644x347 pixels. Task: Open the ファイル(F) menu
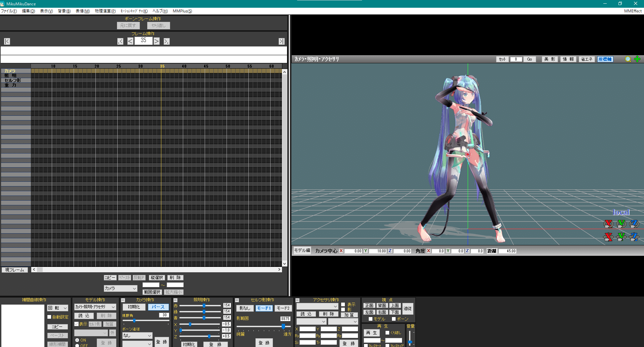(x=9, y=11)
